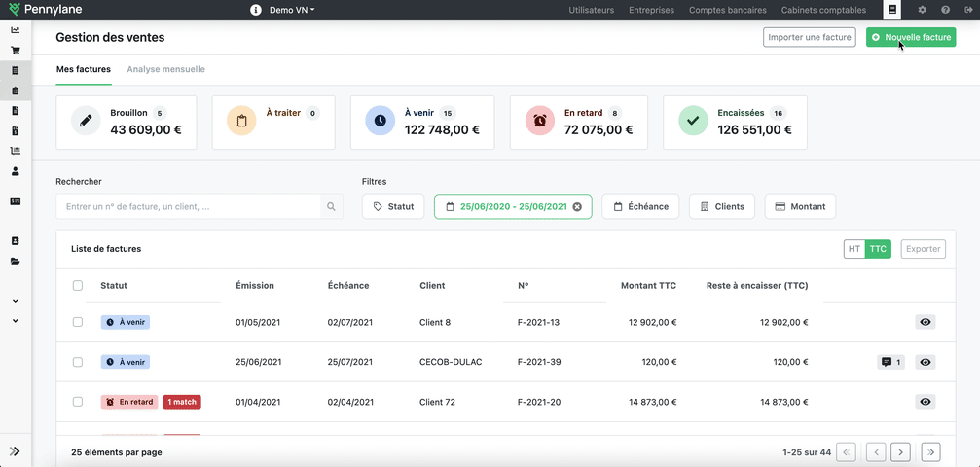Open the help question mark icon
This screenshot has width=980, height=467.
point(945,10)
